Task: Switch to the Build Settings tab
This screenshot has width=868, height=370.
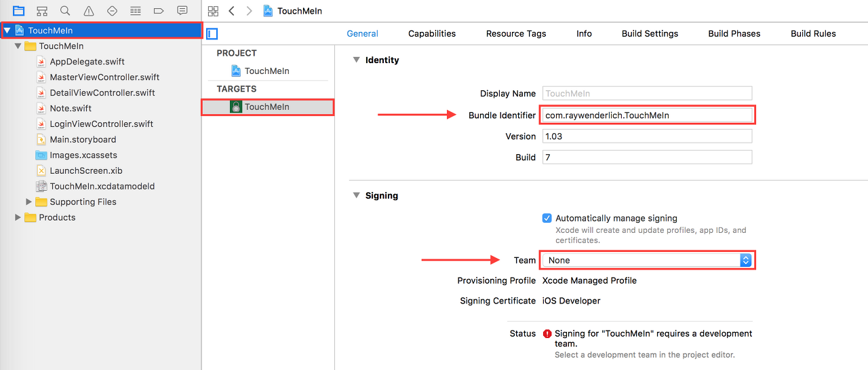Action: coord(650,33)
